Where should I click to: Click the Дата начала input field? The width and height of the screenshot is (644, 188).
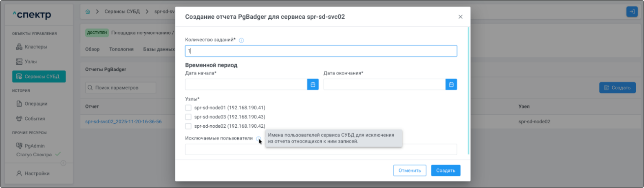coord(246,85)
